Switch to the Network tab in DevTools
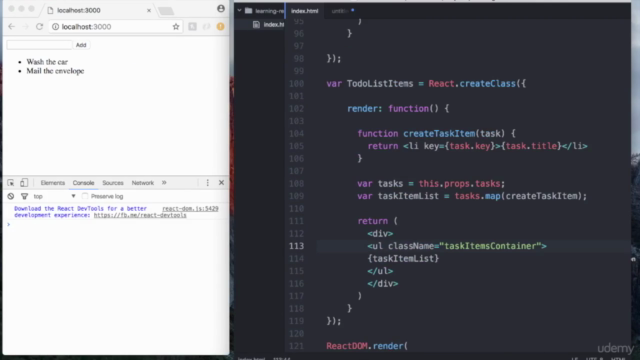Image resolution: width=640 pixels, height=360 pixels. click(x=142, y=183)
